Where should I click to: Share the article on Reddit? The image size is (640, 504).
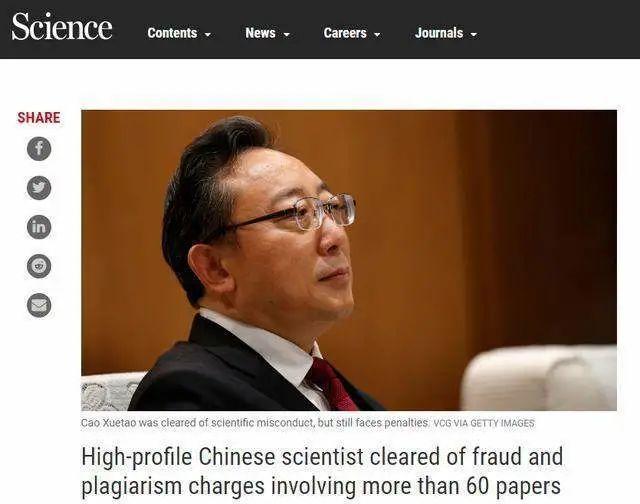click(x=39, y=266)
